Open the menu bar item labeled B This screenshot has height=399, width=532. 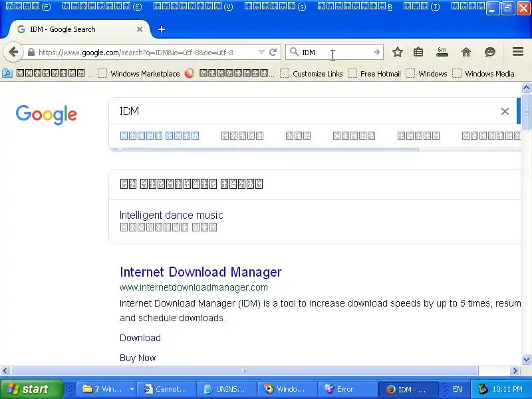coord(355,6)
